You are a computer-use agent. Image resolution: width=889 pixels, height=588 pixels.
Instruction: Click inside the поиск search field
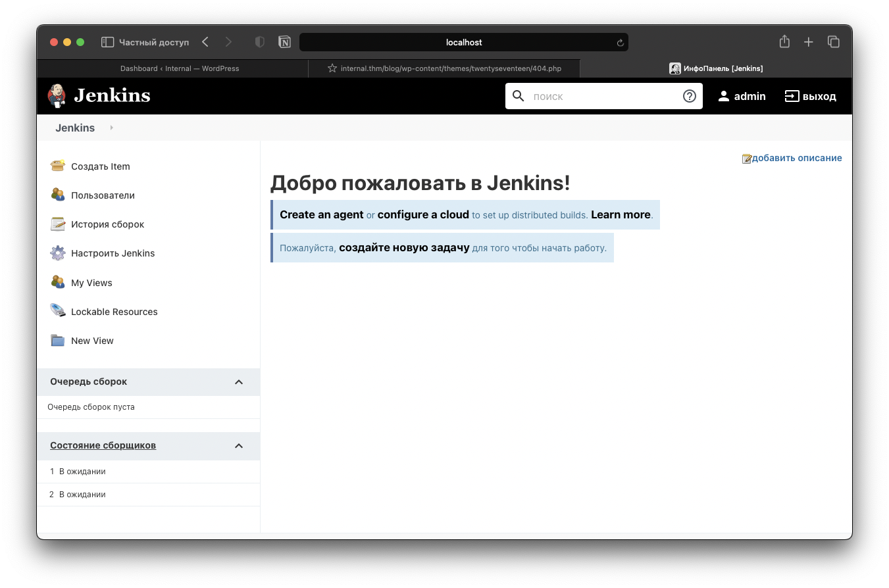coord(602,96)
